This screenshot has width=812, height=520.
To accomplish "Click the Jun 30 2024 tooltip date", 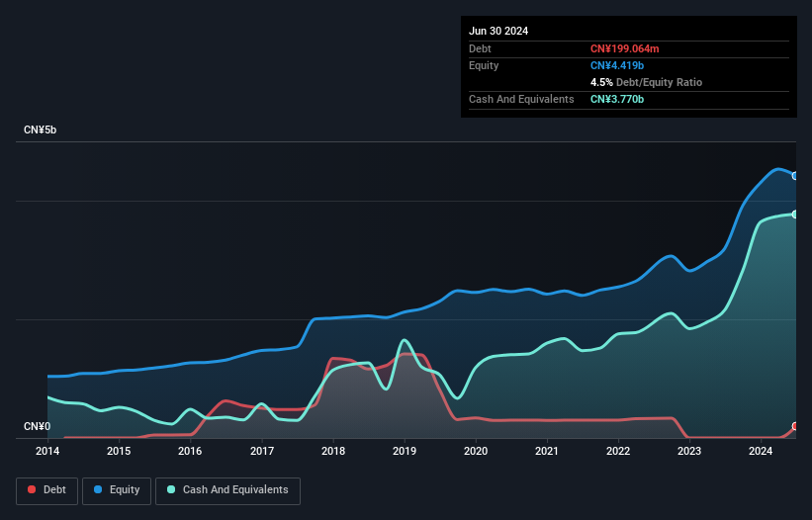I will (498, 31).
